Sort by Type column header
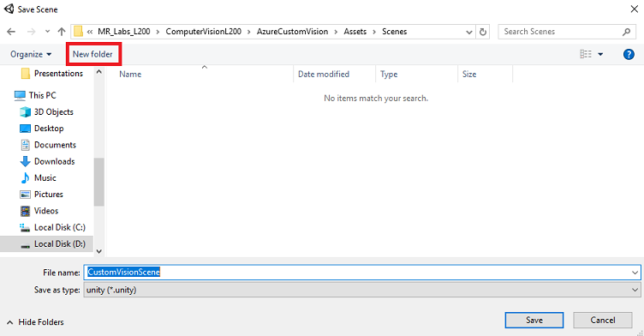The image size is (644, 336). pos(389,75)
